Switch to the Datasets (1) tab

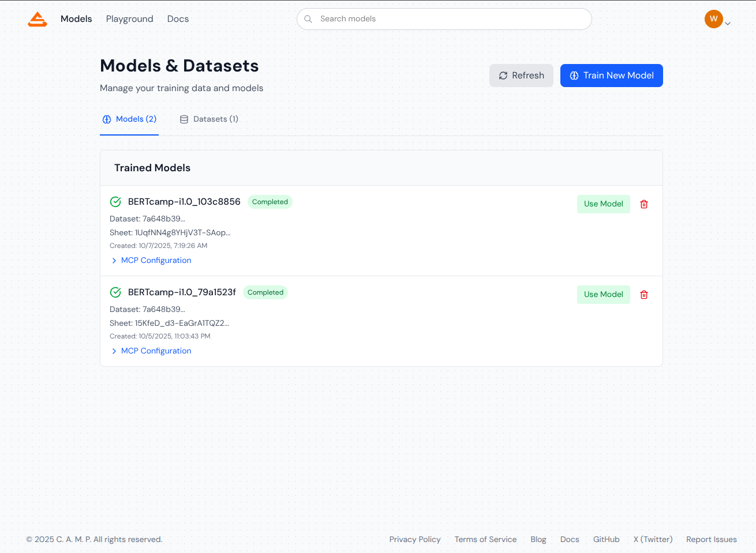(209, 119)
